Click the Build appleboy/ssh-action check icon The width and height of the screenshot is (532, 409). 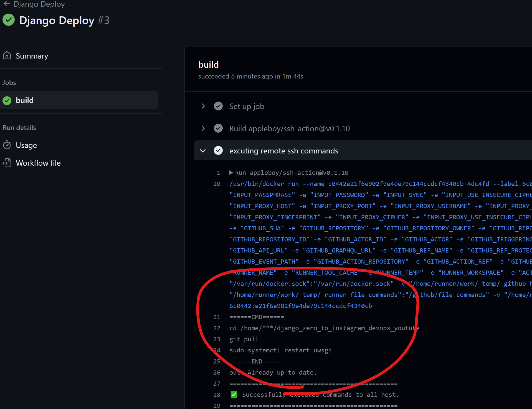click(218, 128)
